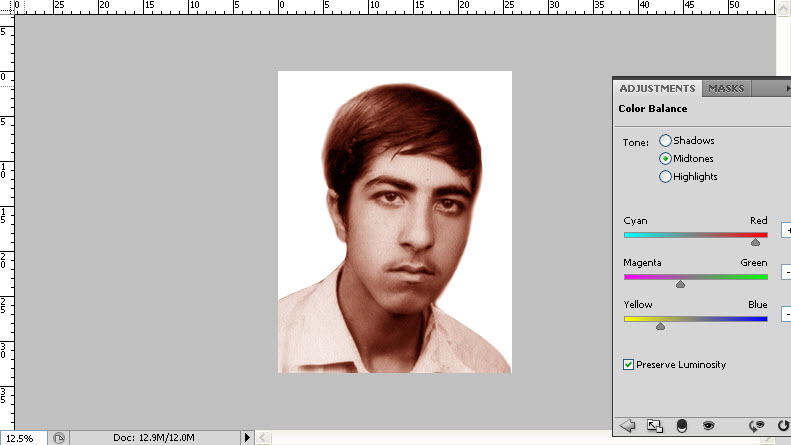This screenshot has height=445, width=791.
Task: Open the Adjustments tab
Action: (x=657, y=88)
